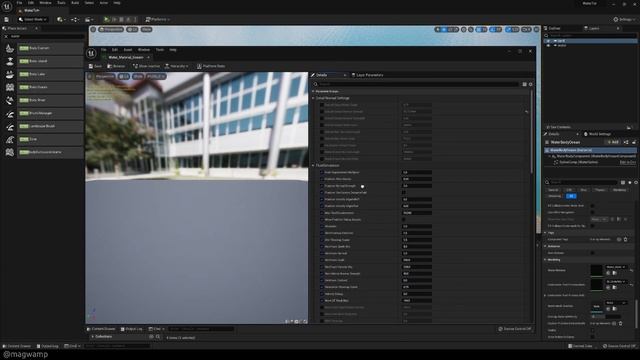The image size is (640, 360).
Task: Collapse the Parameter Groups section
Action: (313, 91)
